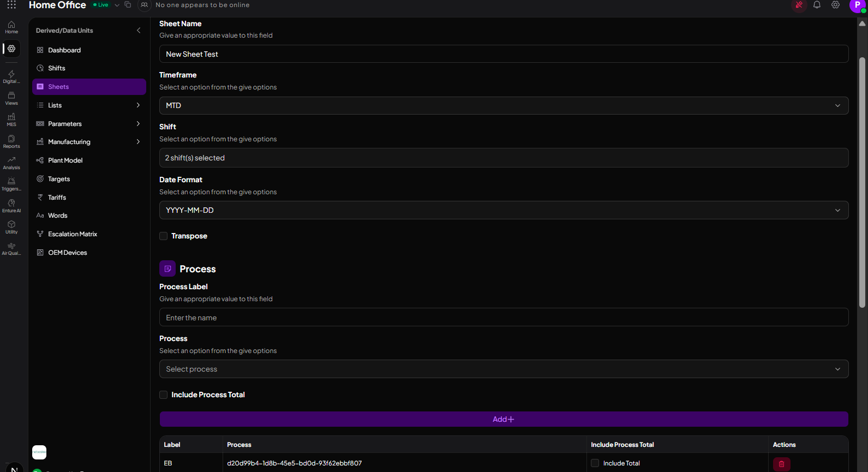Screen dimensions: 868x472
Task: Open Air Quality in left rail
Action: (x=11, y=249)
